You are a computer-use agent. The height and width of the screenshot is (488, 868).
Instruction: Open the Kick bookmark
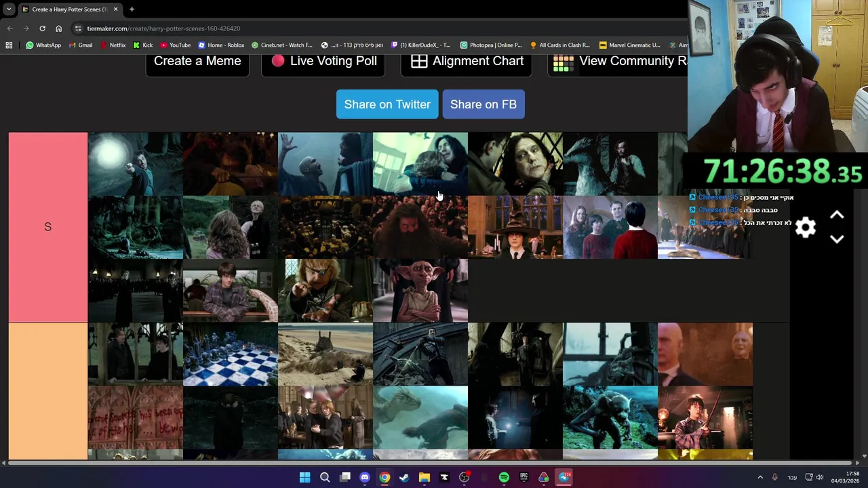142,45
